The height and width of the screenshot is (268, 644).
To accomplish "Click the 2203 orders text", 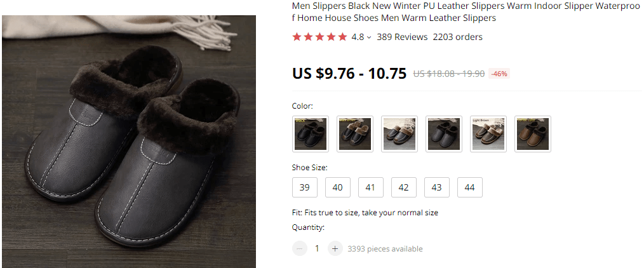I will (x=457, y=37).
